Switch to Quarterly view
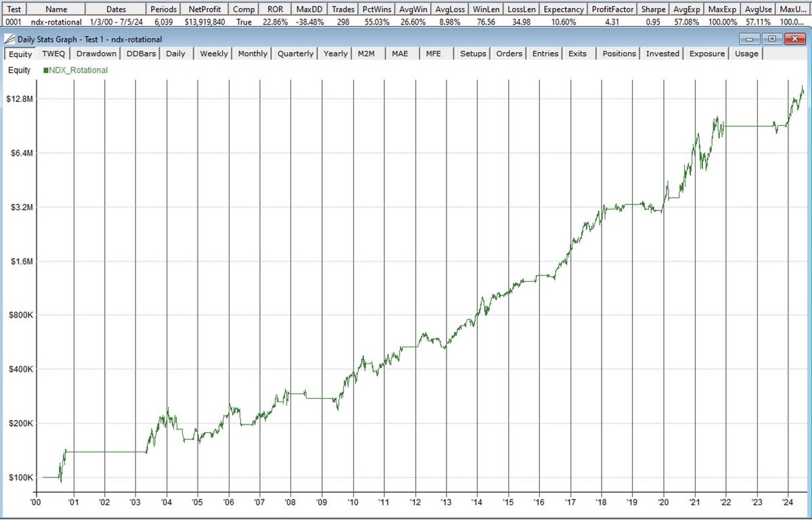The height and width of the screenshot is (520, 812). pos(295,53)
